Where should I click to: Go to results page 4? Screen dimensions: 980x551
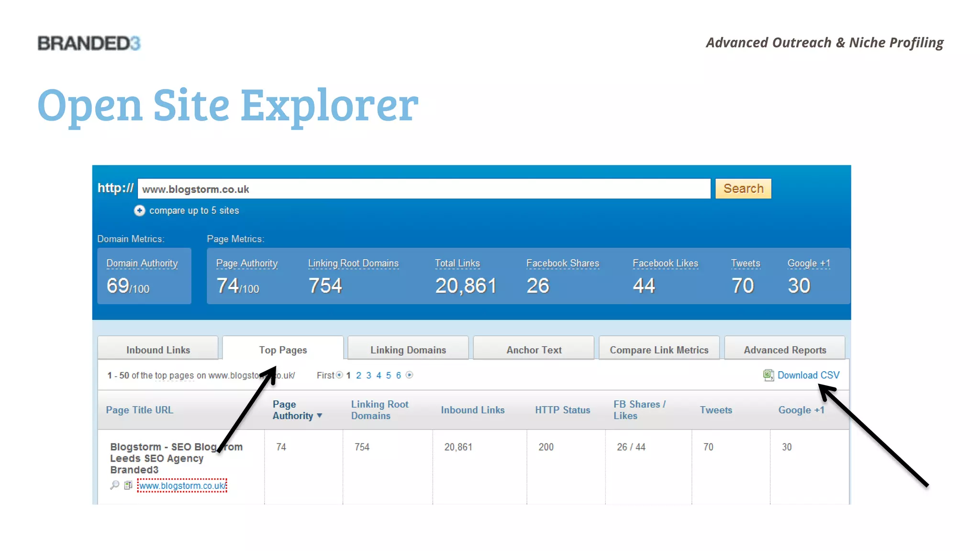[x=379, y=375]
